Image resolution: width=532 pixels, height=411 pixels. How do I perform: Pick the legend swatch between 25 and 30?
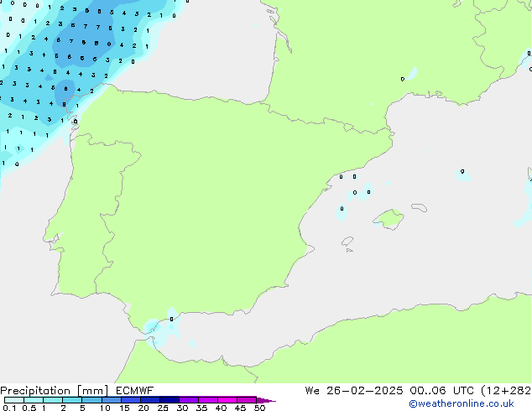coord(169,400)
